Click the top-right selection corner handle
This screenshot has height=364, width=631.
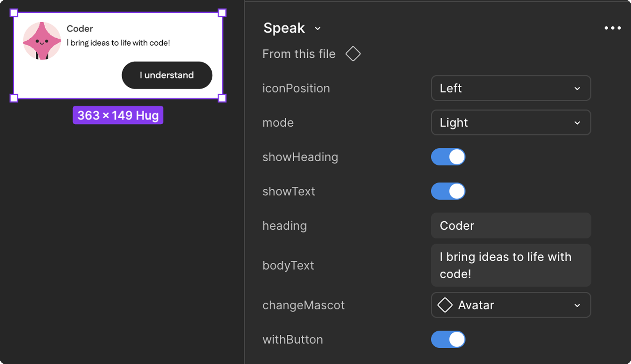point(222,13)
